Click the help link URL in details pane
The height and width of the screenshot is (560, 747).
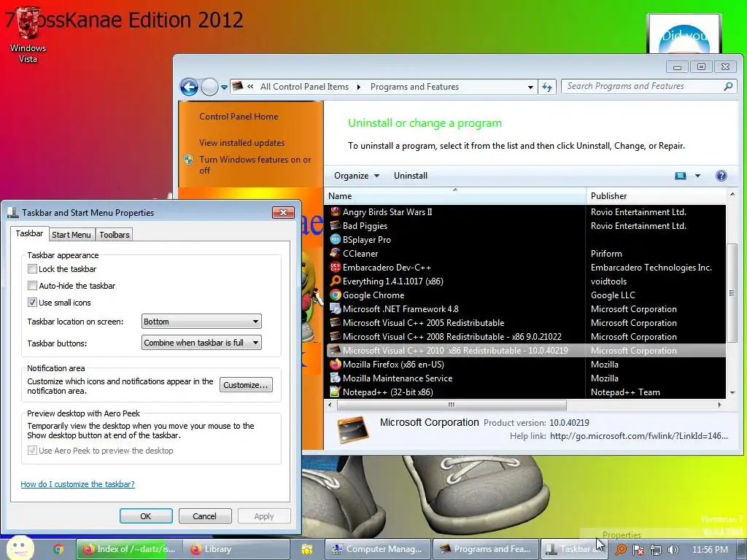pyautogui.click(x=639, y=436)
